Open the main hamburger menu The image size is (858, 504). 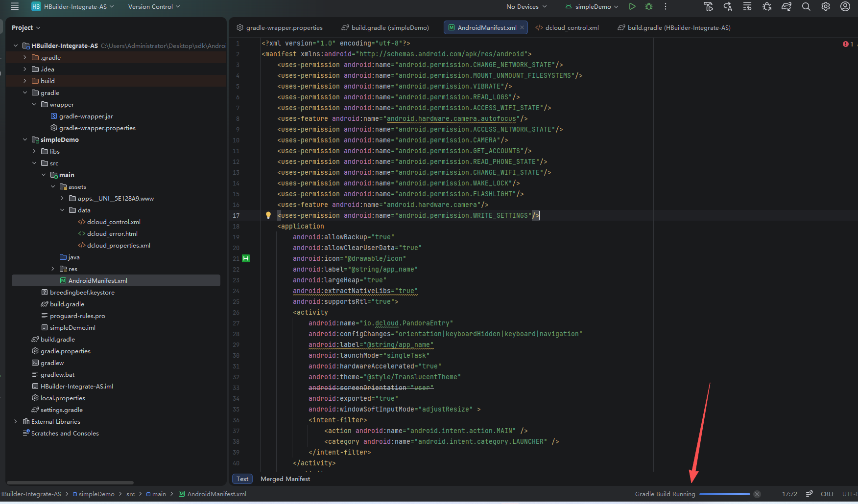click(15, 6)
